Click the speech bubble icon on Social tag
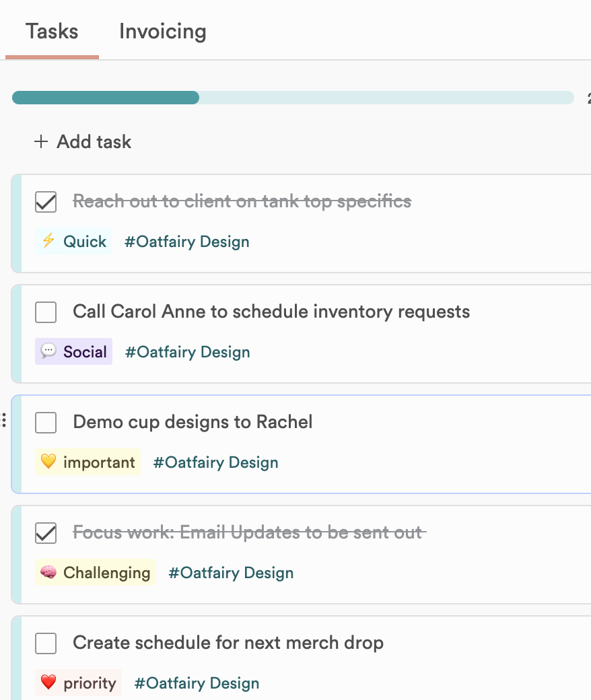This screenshot has height=700, width=591. click(x=48, y=351)
